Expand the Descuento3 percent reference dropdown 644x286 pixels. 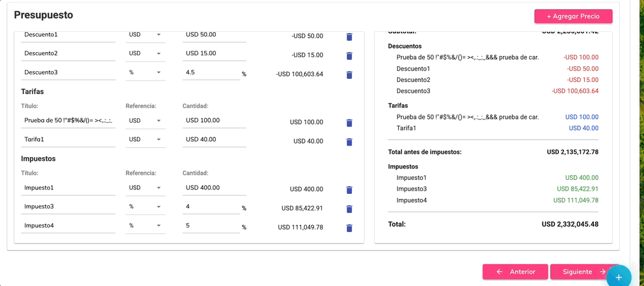(x=145, y=72)
